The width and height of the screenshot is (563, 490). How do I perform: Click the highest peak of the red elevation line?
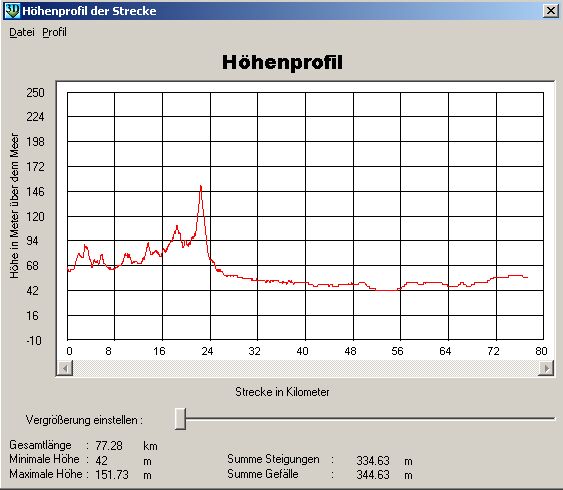point(201,186)
